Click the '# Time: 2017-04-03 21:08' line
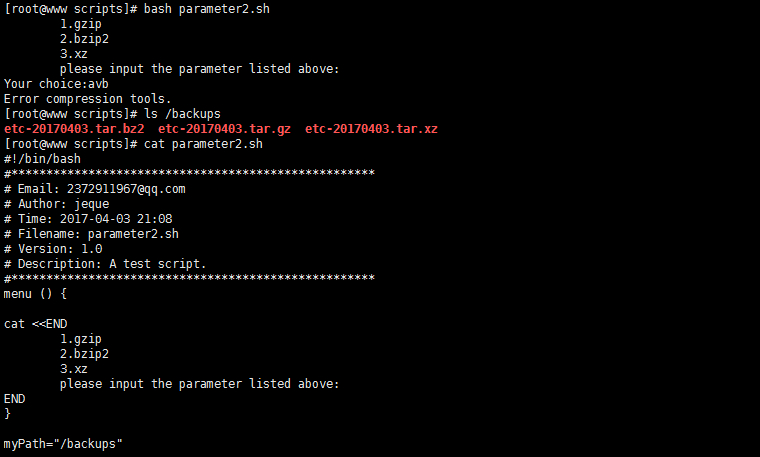Image resolution: width=760 pixels, height=457 pixels. [88, 219]
